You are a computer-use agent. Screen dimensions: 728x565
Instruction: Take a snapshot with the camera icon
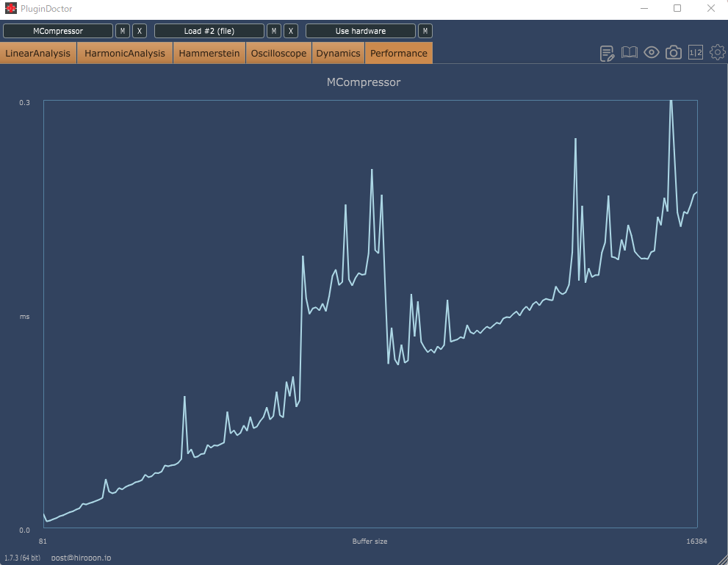click(673, 52)
